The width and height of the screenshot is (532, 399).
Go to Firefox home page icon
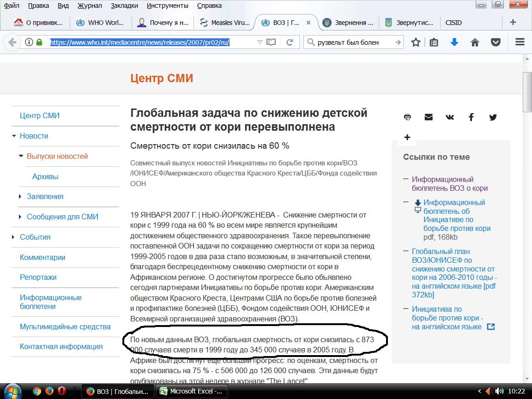pos(475,42)
